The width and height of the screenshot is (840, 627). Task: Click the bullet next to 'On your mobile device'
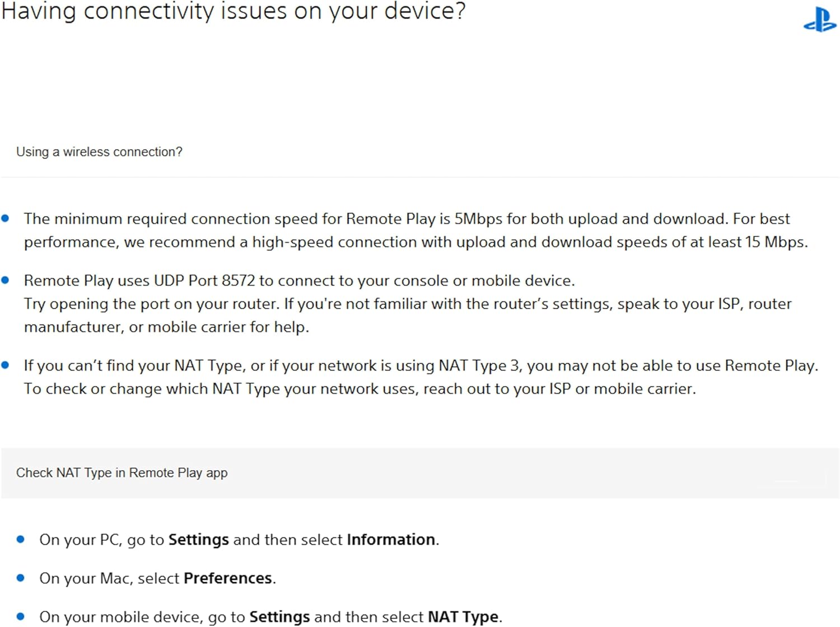(x=21, y=616)
